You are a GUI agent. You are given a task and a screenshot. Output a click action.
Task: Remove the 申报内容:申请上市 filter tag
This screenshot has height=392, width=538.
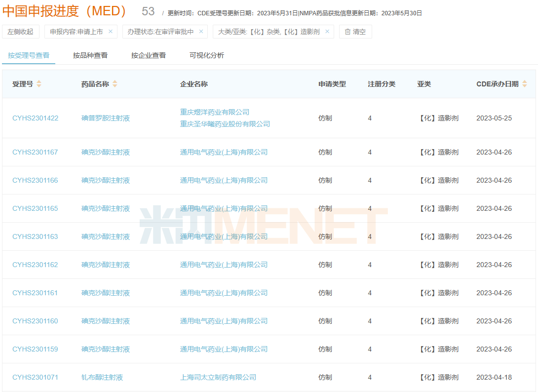[x=111, y=32]
